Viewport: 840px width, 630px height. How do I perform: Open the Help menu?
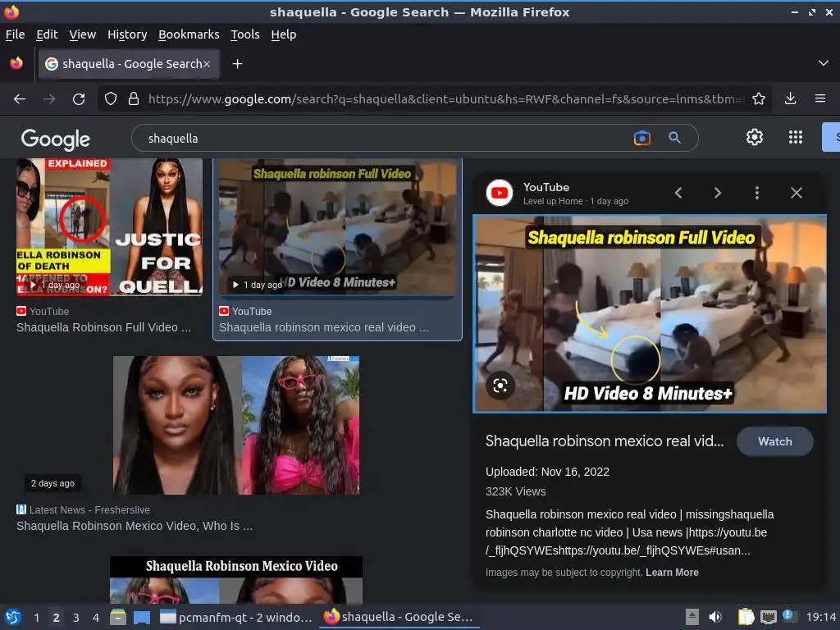point(283,34)
